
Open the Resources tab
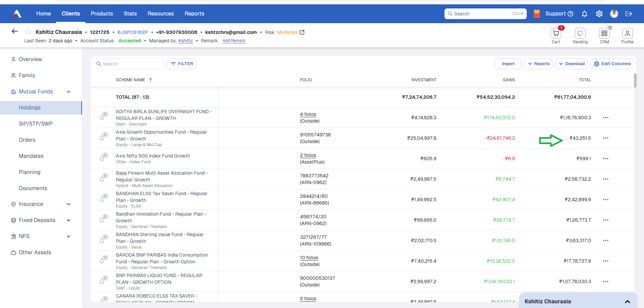coord(161,14)
